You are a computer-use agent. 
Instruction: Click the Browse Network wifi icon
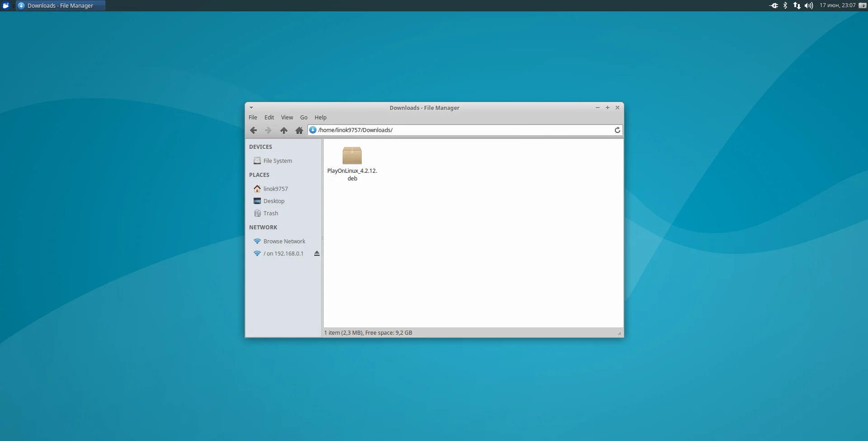click(x=257, y=241)
